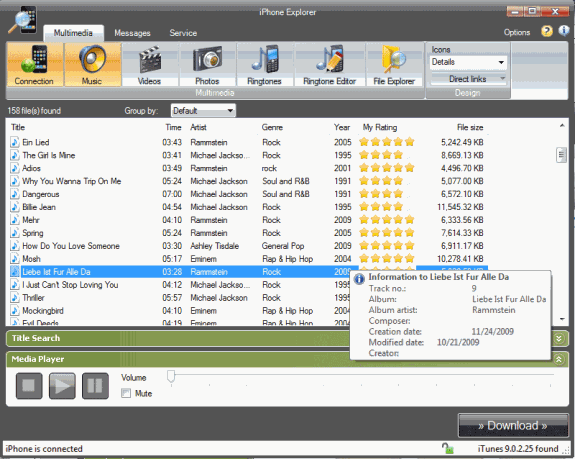The height and width of the screenshot is (459, 575).
Task: Launch the Ringtone Editor
Action: pos(329,65)
